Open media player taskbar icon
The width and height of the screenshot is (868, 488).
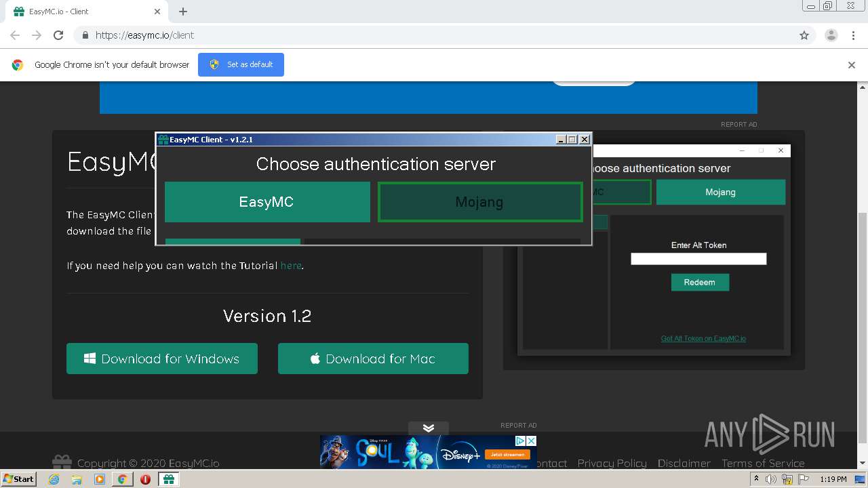point(100,479)
